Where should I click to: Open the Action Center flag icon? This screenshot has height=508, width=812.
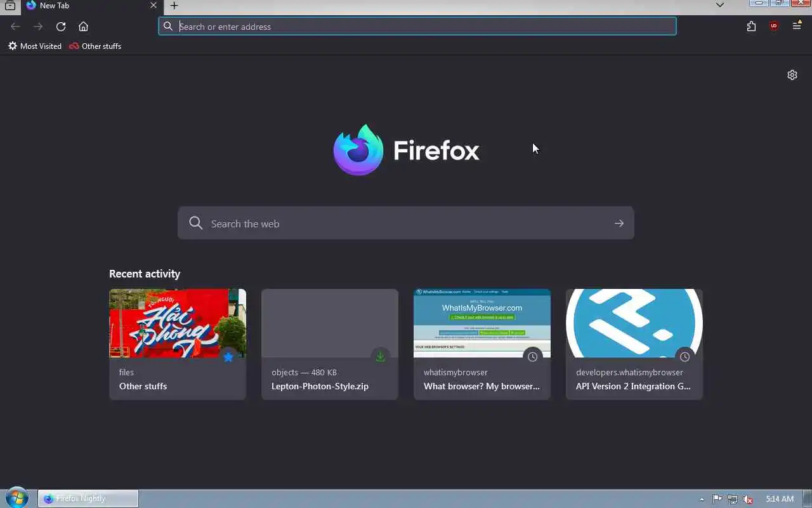click(x=717, y=499)
